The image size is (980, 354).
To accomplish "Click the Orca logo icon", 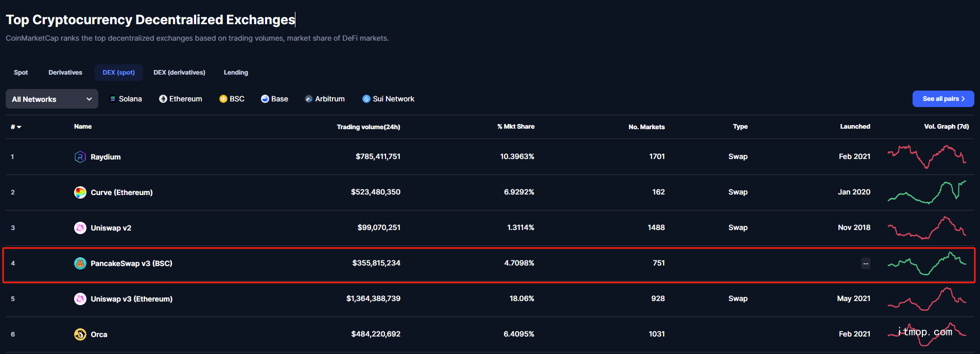I will point(80,334).
